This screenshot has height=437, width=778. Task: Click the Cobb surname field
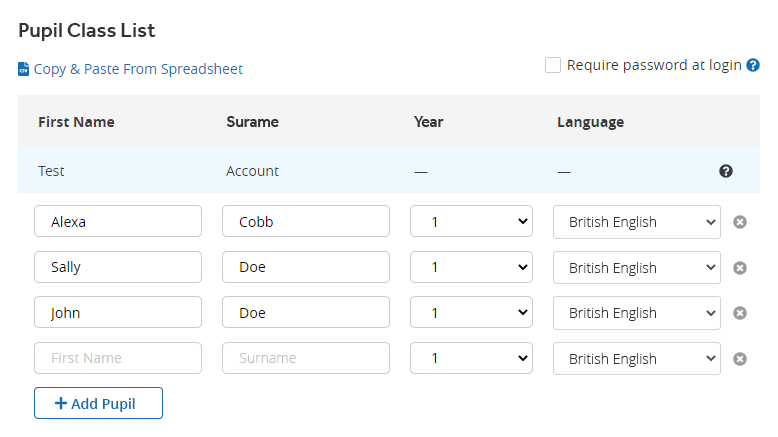pyautogui.click(x=306, y=221)
